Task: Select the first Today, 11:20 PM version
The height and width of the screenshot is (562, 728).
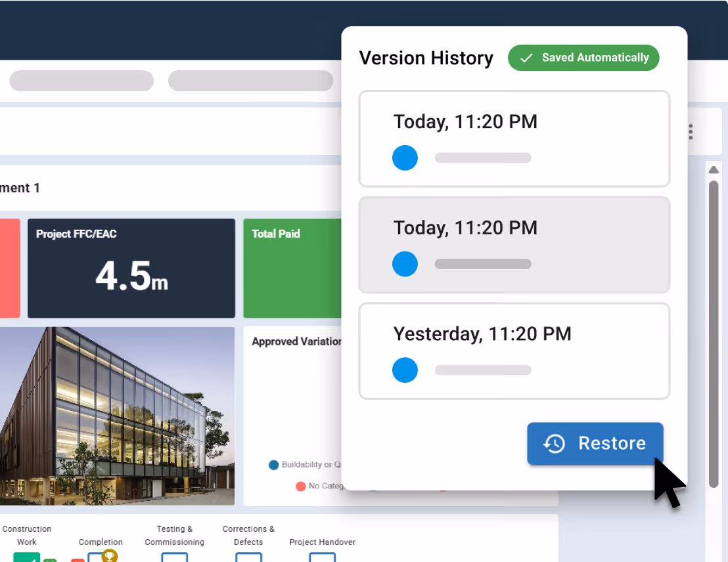Action: point(514,139)
